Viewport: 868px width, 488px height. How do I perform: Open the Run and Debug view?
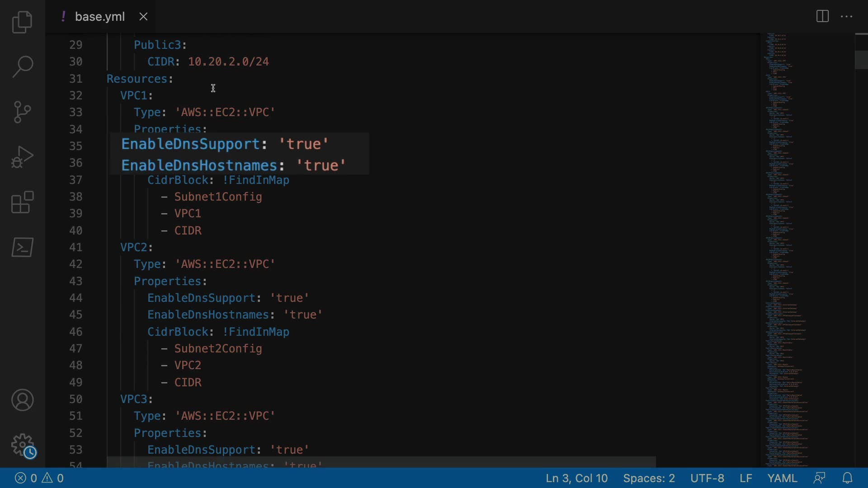(x=22, y=157)
